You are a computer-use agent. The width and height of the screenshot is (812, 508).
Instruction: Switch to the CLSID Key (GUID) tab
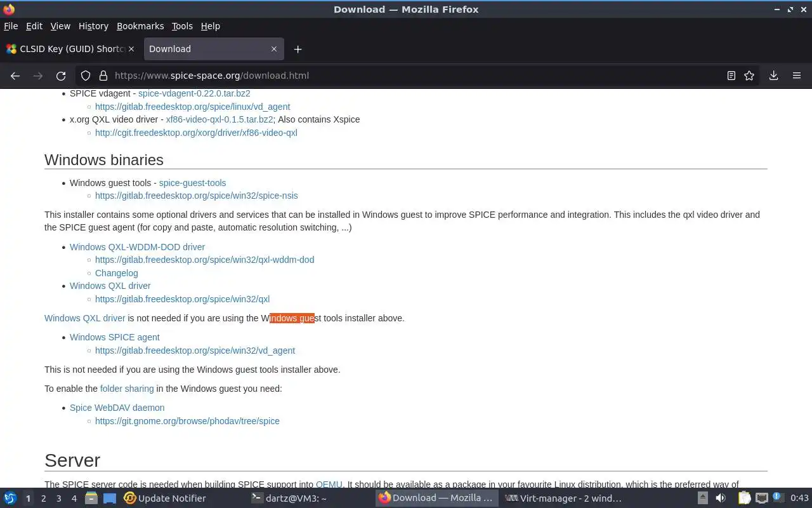point(70,49)
